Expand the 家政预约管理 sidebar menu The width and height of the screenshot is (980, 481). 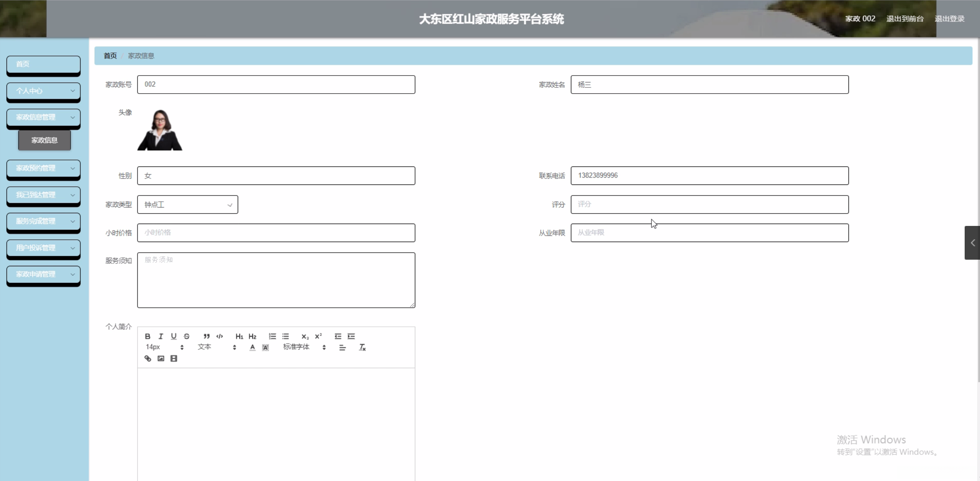tap(43, 168)
